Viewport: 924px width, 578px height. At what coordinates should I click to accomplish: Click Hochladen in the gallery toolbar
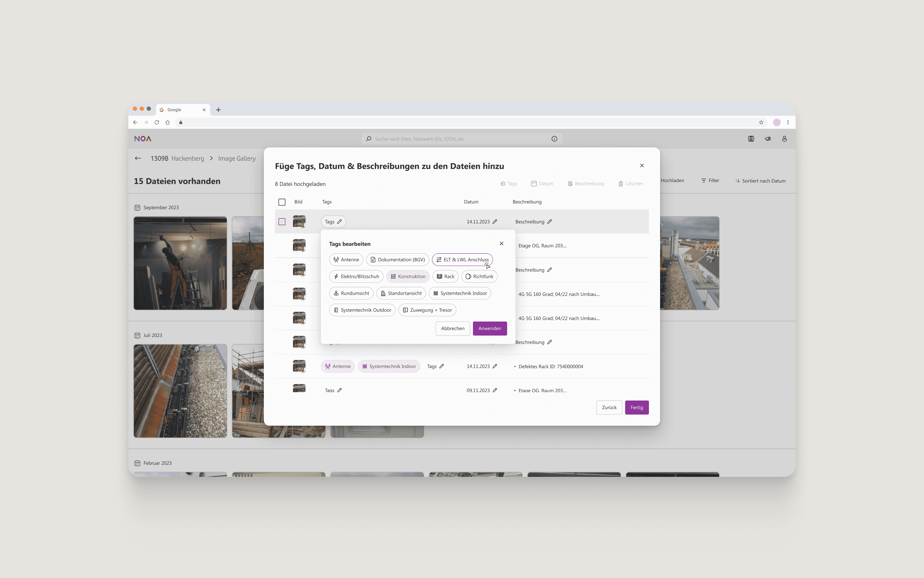coord(672,180)
